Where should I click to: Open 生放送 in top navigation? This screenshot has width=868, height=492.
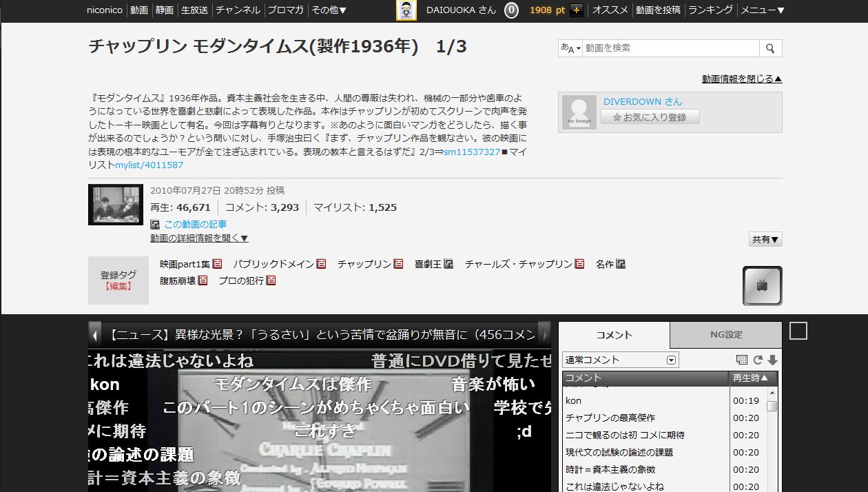pyautogui.click(x=194, y=10)
